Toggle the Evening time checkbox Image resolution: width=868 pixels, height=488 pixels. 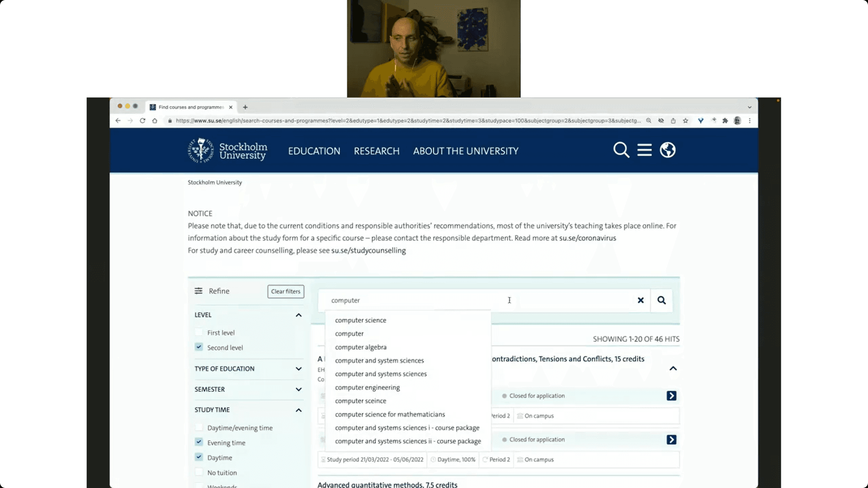tap(199, 442)
